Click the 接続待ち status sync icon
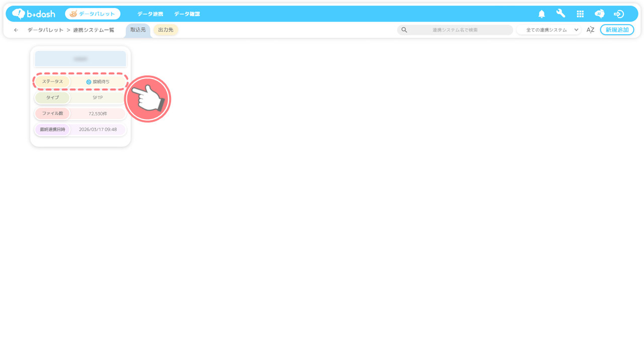 point(89,81)
